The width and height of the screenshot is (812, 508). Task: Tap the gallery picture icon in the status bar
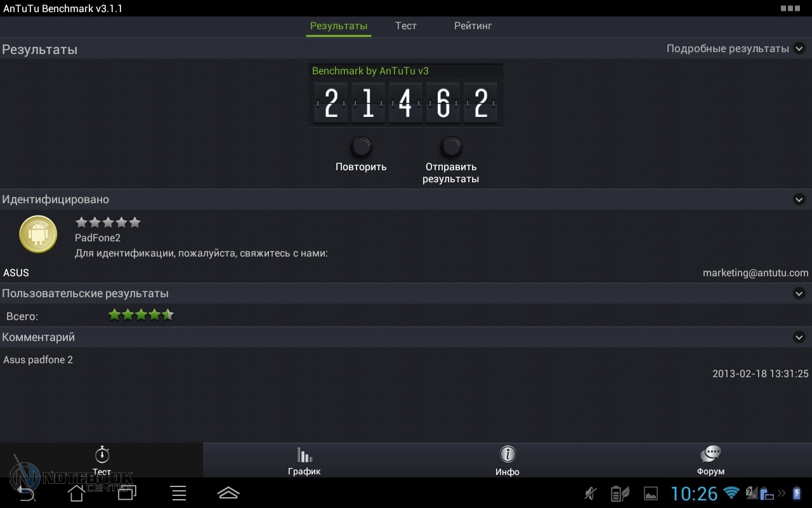651,493
